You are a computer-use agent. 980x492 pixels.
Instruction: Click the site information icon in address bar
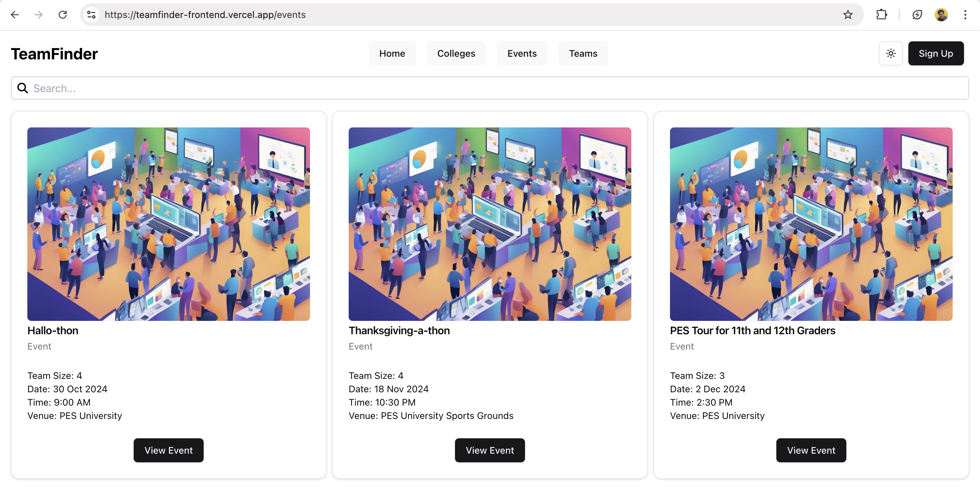[91, 14]
